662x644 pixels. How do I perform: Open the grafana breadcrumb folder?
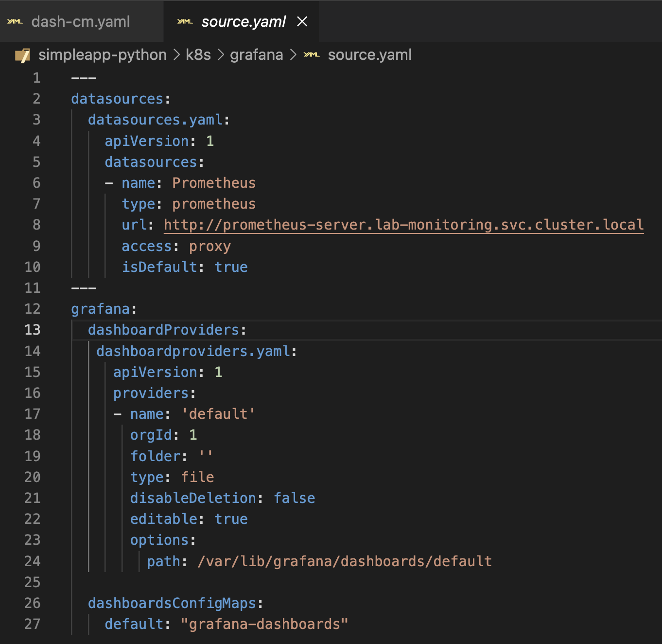[256, 55]
